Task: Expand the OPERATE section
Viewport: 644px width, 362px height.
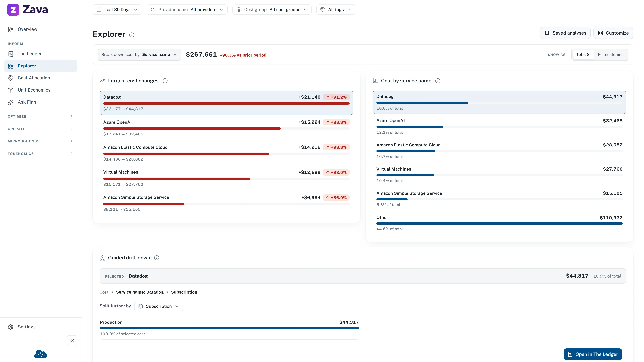Action: tap(41, 129)
